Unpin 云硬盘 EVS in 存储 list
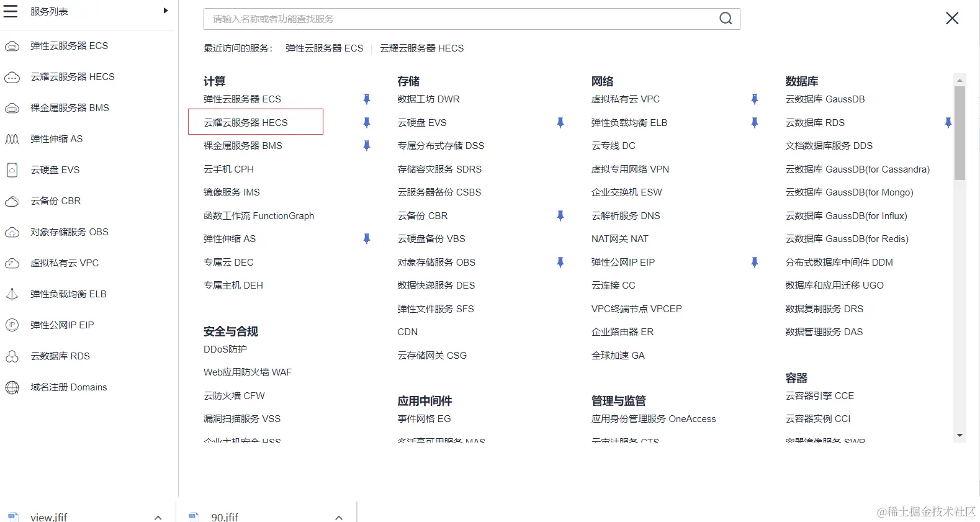This screenshot has width=980, height=522. (560, 123)
